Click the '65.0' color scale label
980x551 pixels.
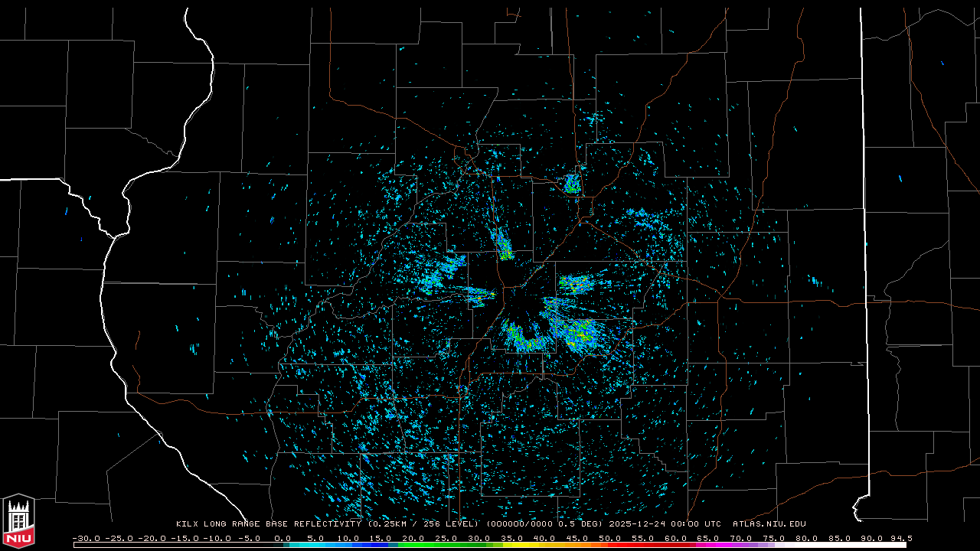(x=709, y=538)
